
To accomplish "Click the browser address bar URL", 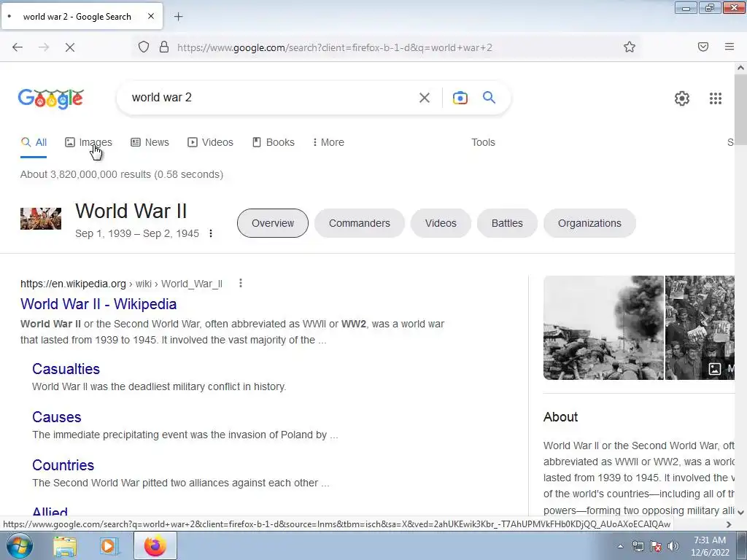I will [x=334, y=47].
